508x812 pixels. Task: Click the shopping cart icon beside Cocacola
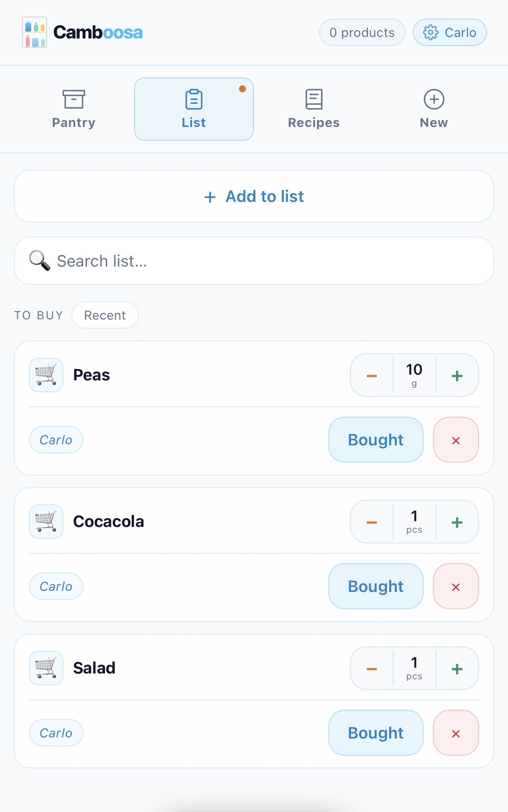coord(46,522)
